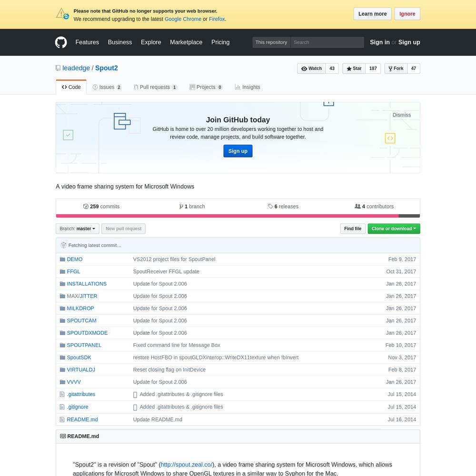Open 'VS2012 project files for SpoutPanel' commit
This screenshot has height=476, width=476.
pyautogui.click(x=174, y=259)
